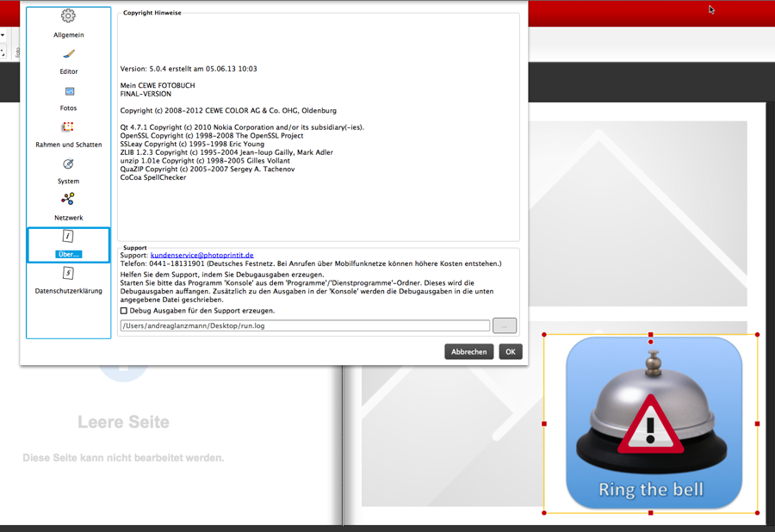Click the bottom-center handle of bell image
Screen dimensions: 775x532
point(650,513)
